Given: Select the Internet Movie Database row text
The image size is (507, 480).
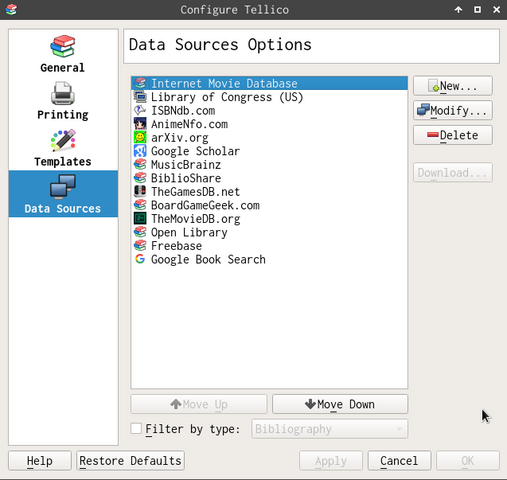Looking at the screenshot, I should (x=224, y=83).
